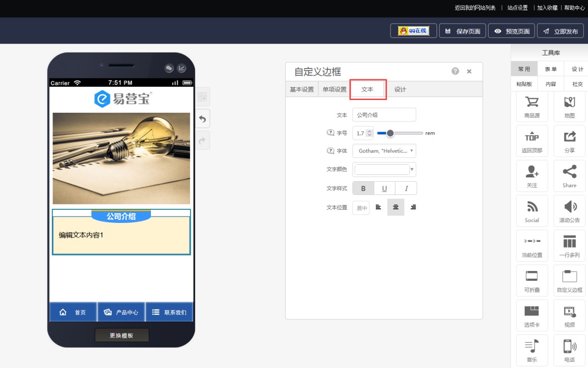Open the 站点设置 link
Screen dimensions: 588x368
(517, 8)
